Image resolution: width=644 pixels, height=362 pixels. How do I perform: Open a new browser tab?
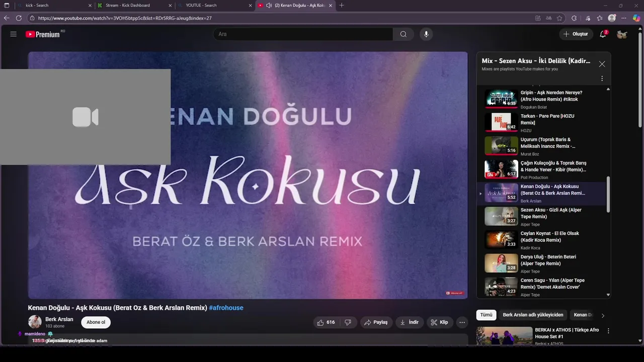click(x=342, y=6)
